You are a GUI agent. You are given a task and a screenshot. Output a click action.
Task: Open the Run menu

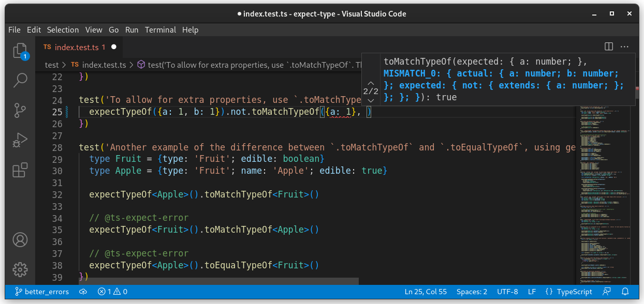pos(132,30)
